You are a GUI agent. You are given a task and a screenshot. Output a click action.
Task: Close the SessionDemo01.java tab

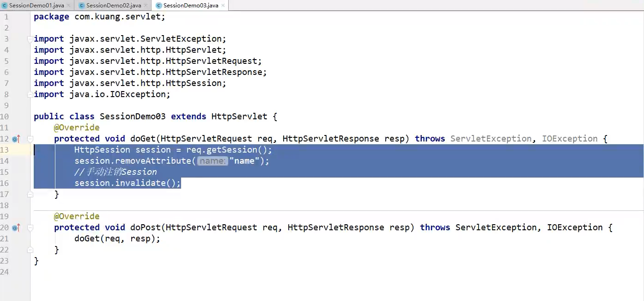tap(69, 6)
